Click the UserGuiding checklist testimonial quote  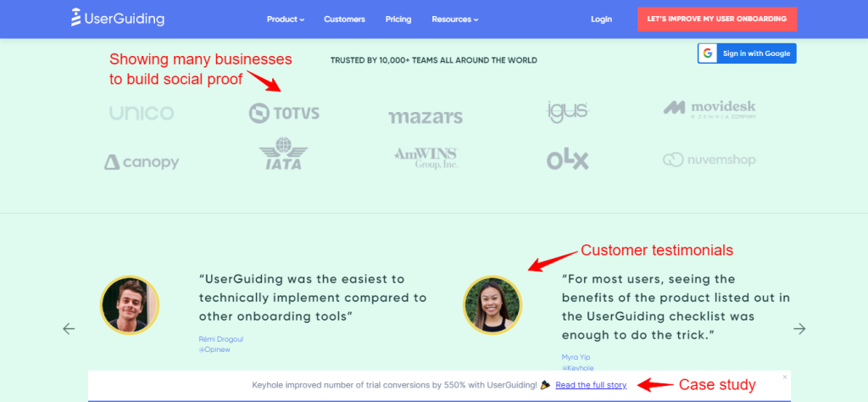(676, 307)
